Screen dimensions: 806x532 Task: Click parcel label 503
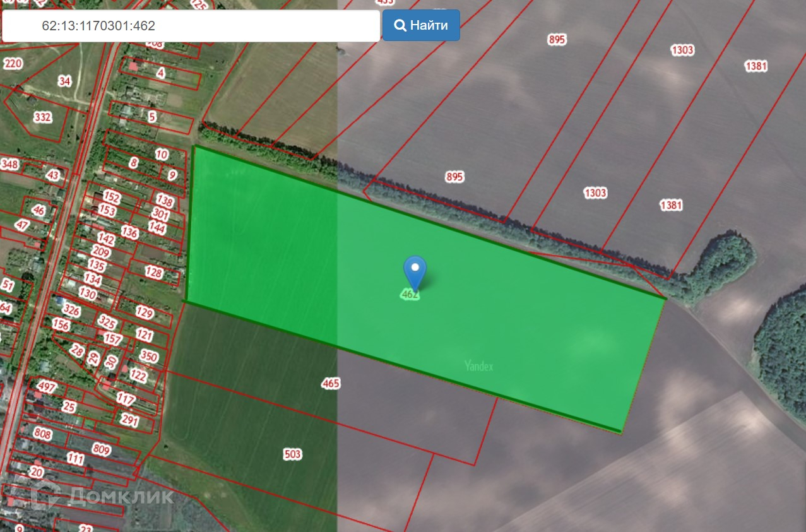click(x=293, y=454)
